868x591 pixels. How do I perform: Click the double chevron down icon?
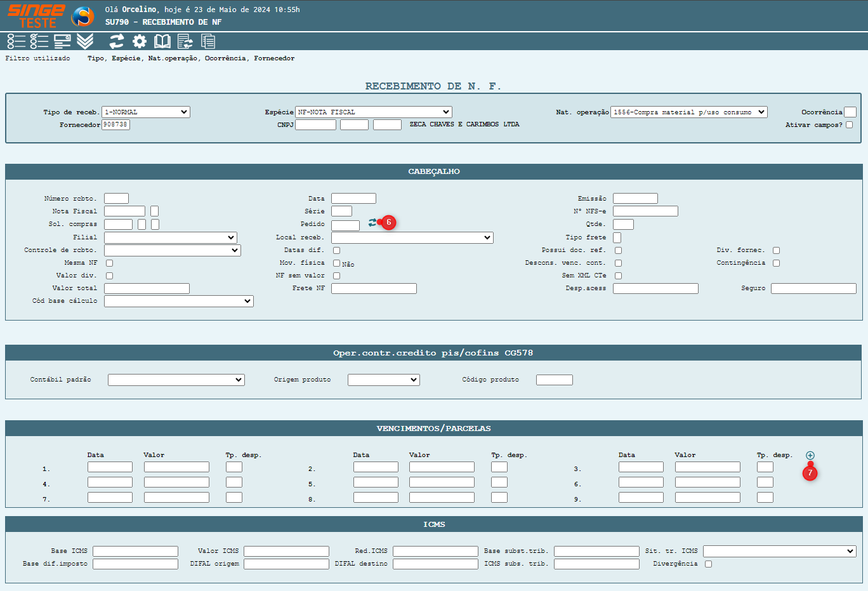(x=85, y=41)
